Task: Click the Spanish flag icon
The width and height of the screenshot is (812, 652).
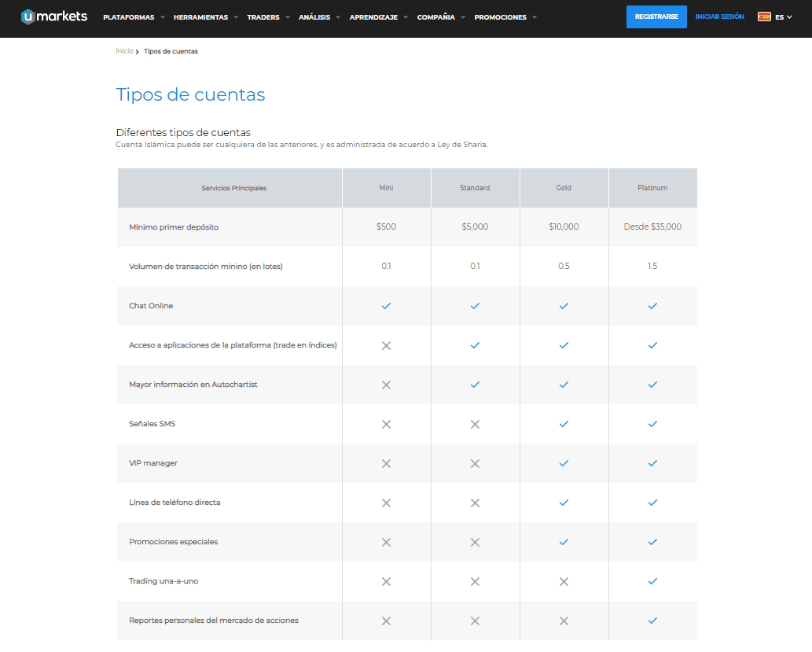Action: pyautogui.click(x=764, y=17)
